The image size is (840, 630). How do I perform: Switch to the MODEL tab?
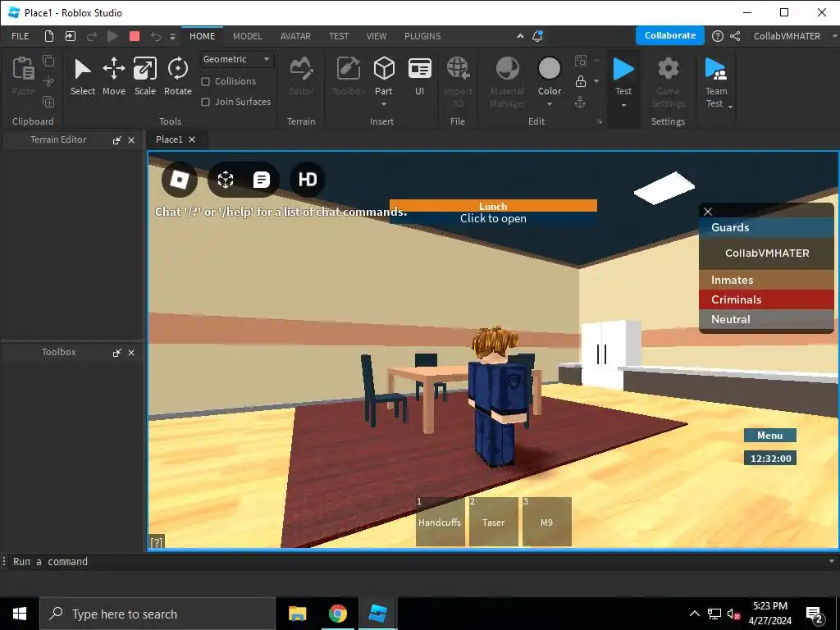(x=248, y=36)
